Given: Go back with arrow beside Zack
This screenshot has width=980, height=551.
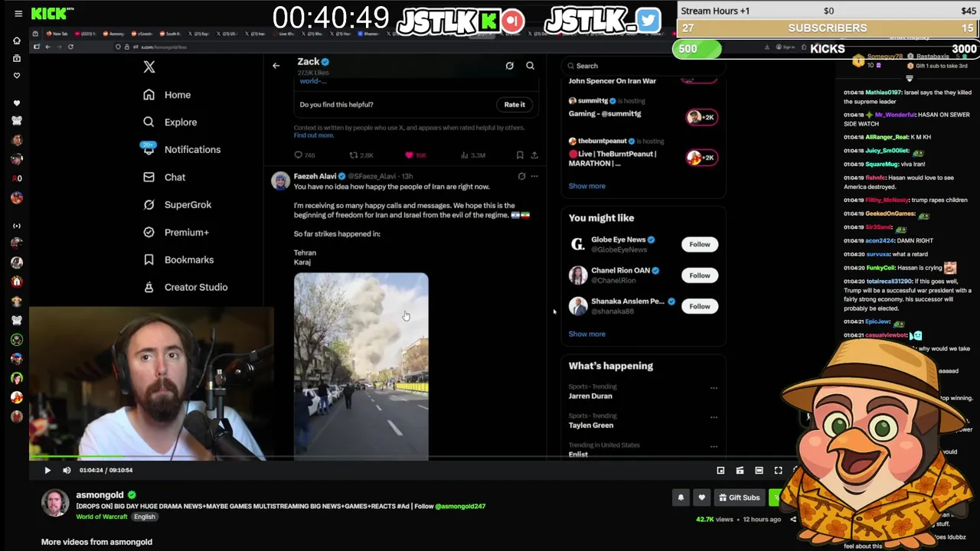Looking at the screenshot, I should tap(276, 66).
